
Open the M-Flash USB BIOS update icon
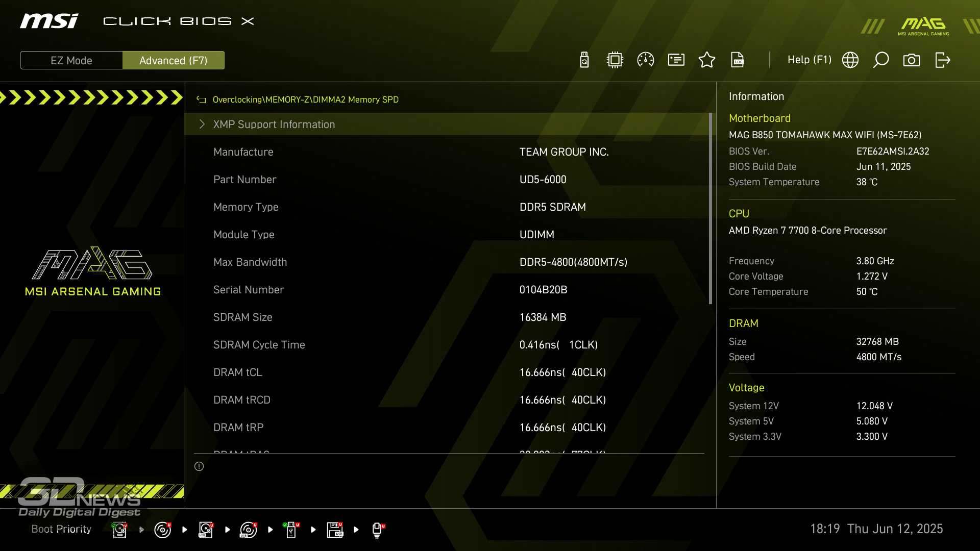[x=584, y=60]
